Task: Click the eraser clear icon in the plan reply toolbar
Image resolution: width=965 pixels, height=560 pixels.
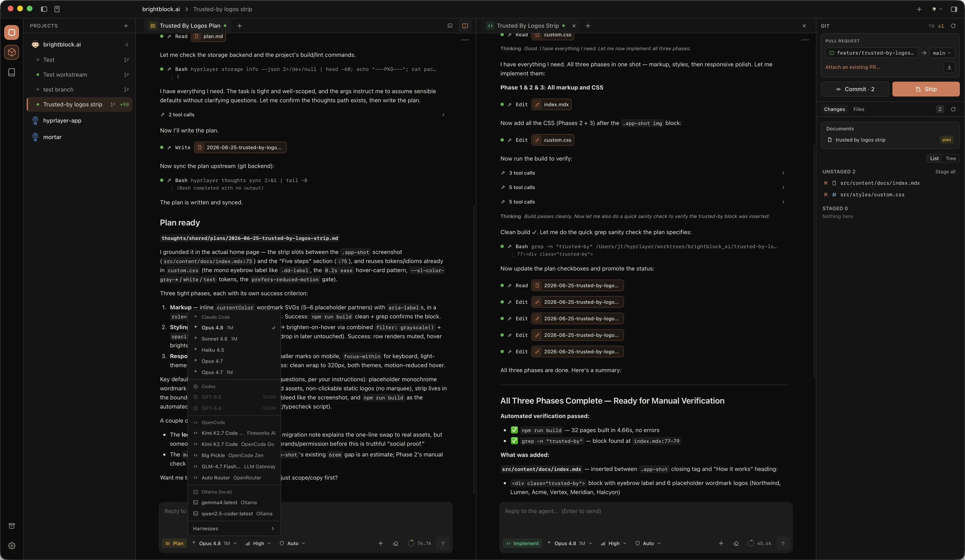Action: 396,543
